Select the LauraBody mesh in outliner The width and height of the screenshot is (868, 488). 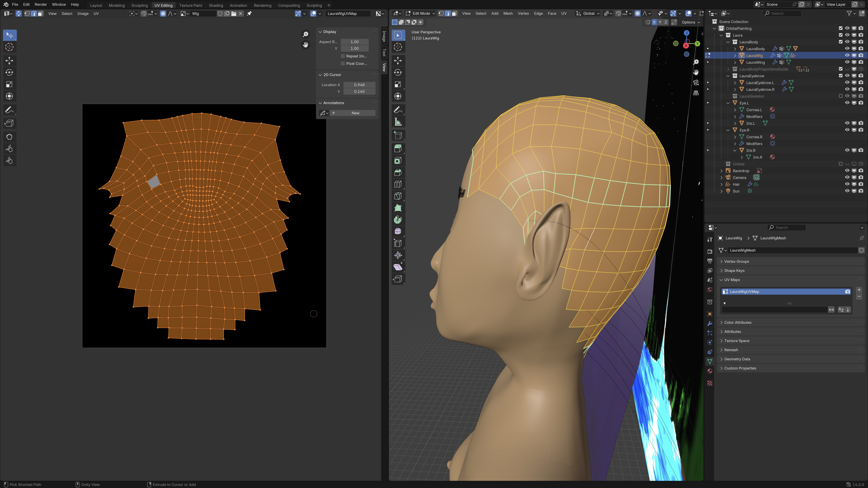pos(755,49)
